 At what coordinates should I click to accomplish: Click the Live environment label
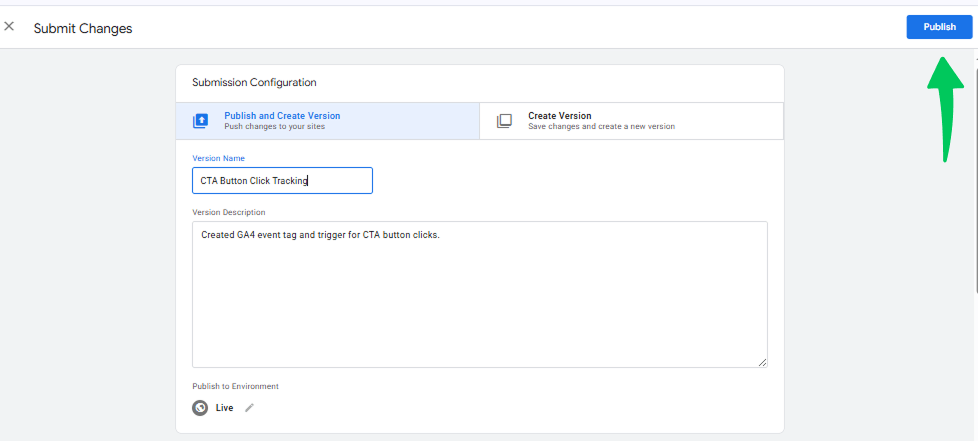(x=225, y=408)
